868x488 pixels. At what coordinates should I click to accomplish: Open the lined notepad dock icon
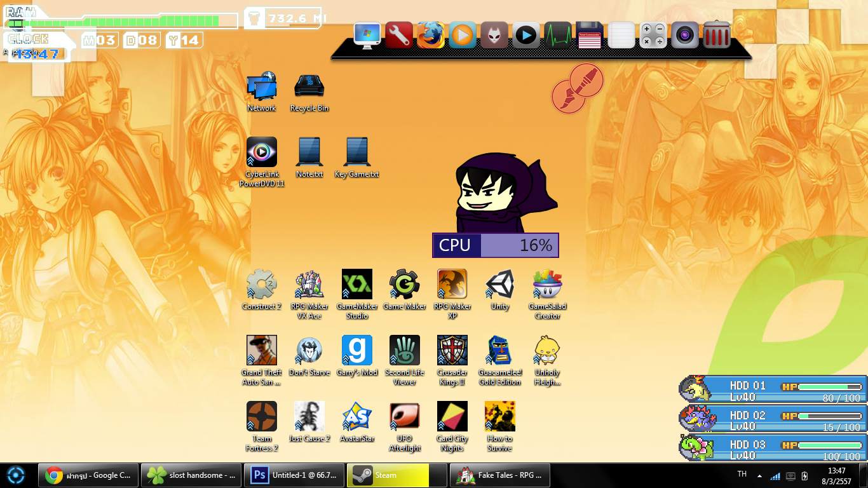click(621, 35)
